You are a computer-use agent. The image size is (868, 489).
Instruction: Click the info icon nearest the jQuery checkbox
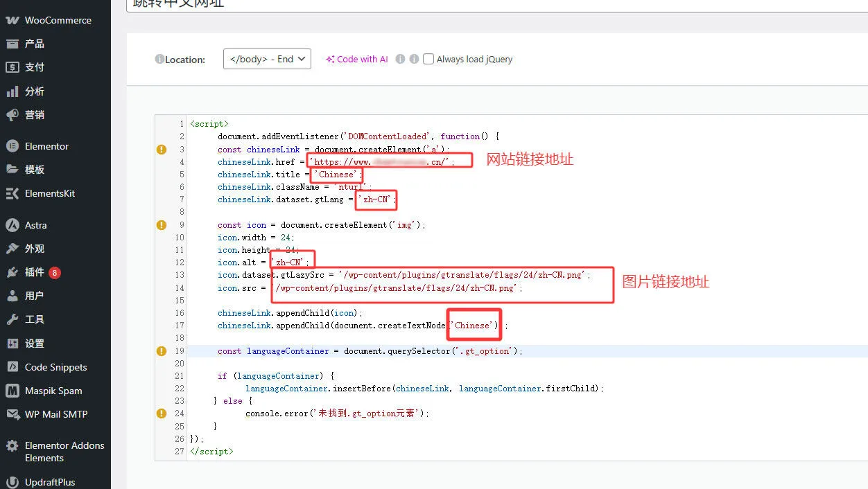[x=414, y=60]
